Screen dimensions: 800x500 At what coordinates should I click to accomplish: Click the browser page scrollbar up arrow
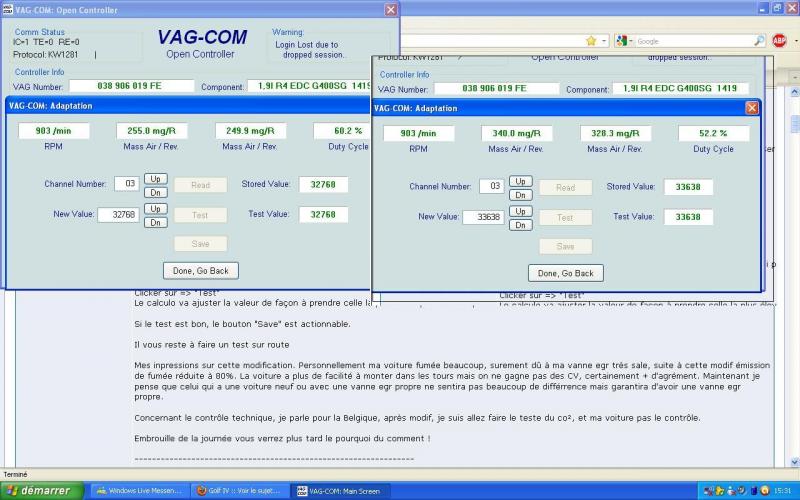click(794, 92)
